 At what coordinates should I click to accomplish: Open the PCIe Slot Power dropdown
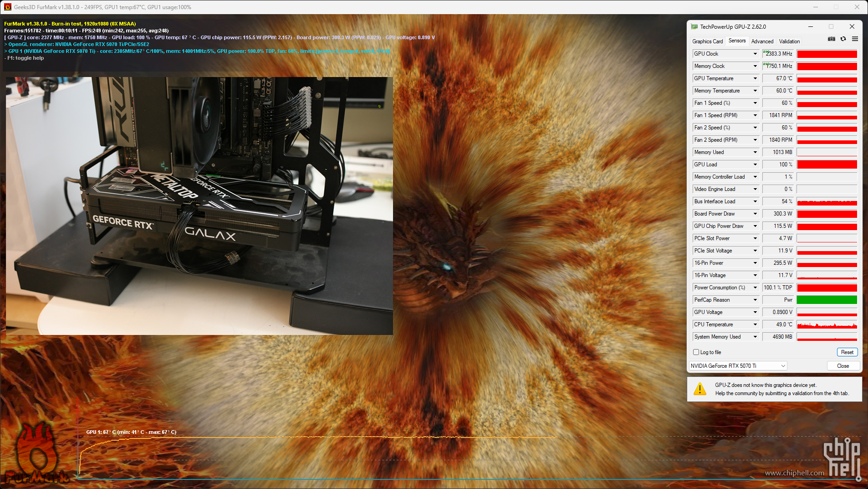tap(755, 238)
